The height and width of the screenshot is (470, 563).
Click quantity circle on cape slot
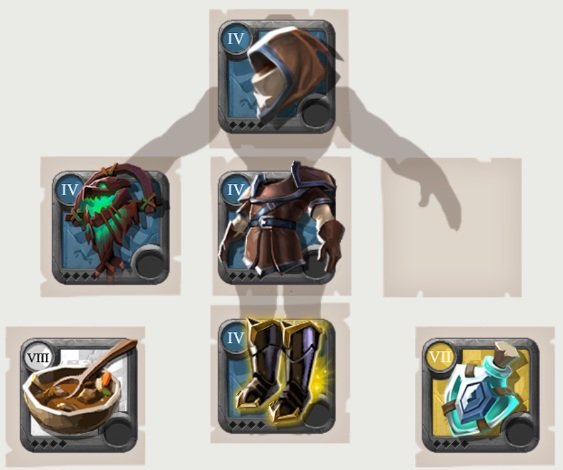150,264
